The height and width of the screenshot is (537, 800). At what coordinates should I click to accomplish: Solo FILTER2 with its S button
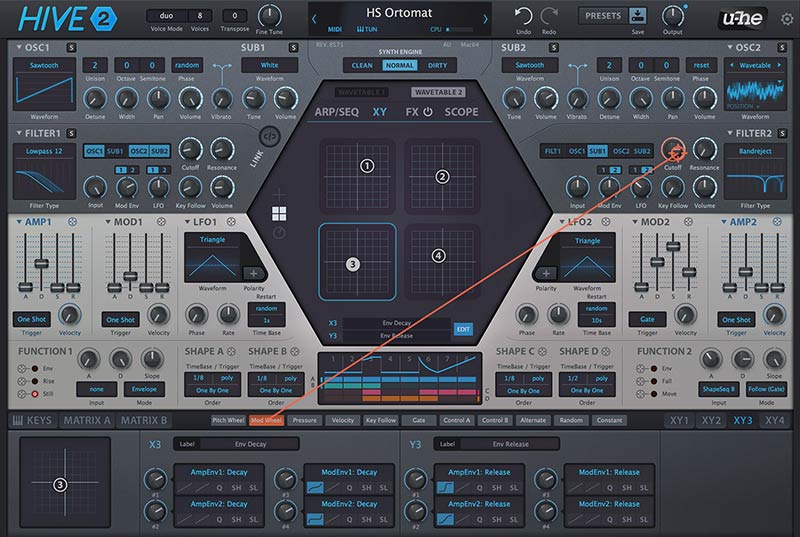click(782, 133)
